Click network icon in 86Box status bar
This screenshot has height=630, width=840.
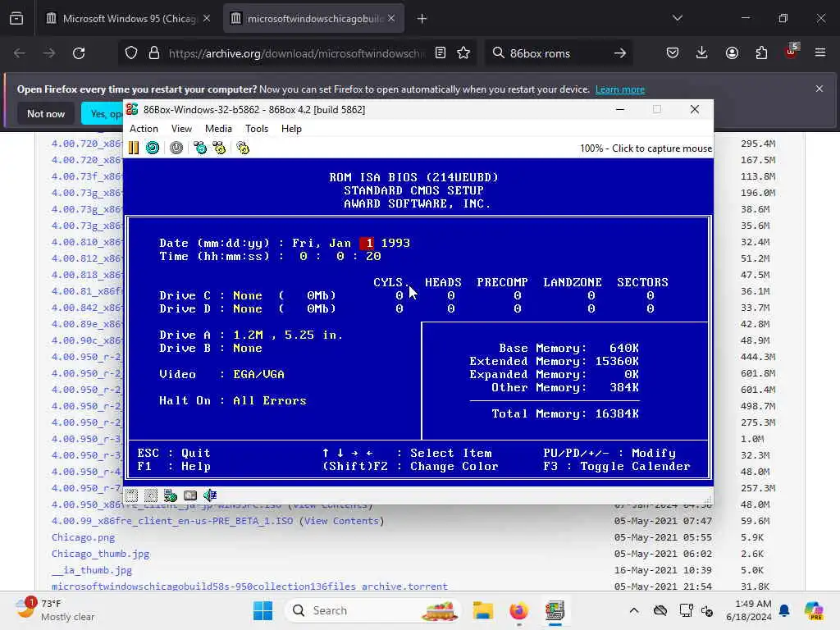(x=171, y=495)
